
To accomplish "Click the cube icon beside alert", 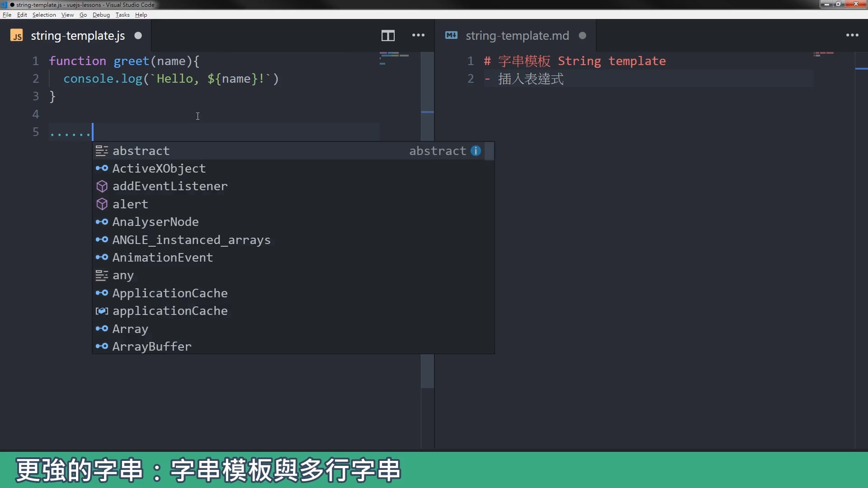I will click(102, 204).
